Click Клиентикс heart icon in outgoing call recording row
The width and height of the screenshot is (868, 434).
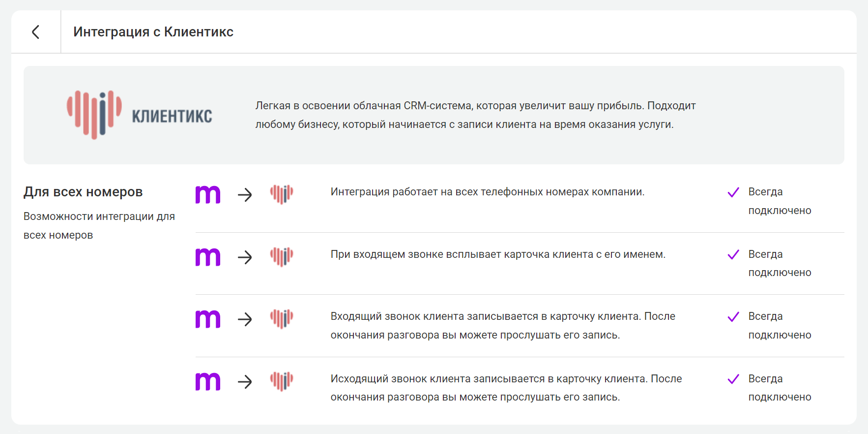tap(282, 381)
